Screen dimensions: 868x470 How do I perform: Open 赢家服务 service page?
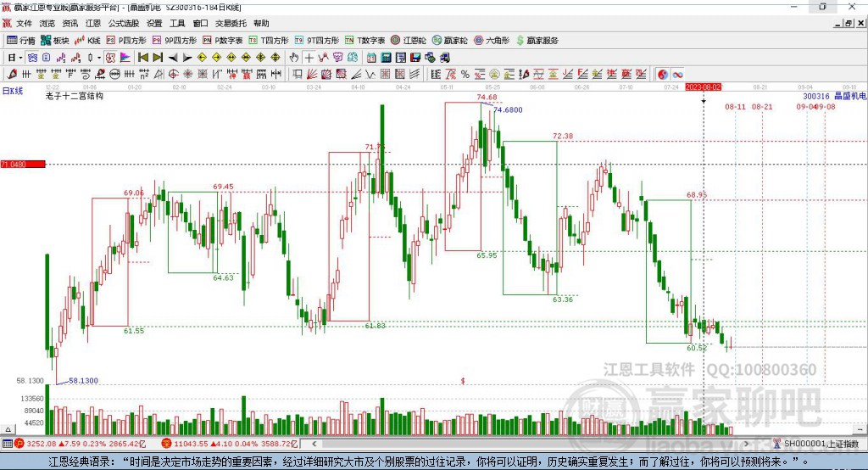click(537, 41)
